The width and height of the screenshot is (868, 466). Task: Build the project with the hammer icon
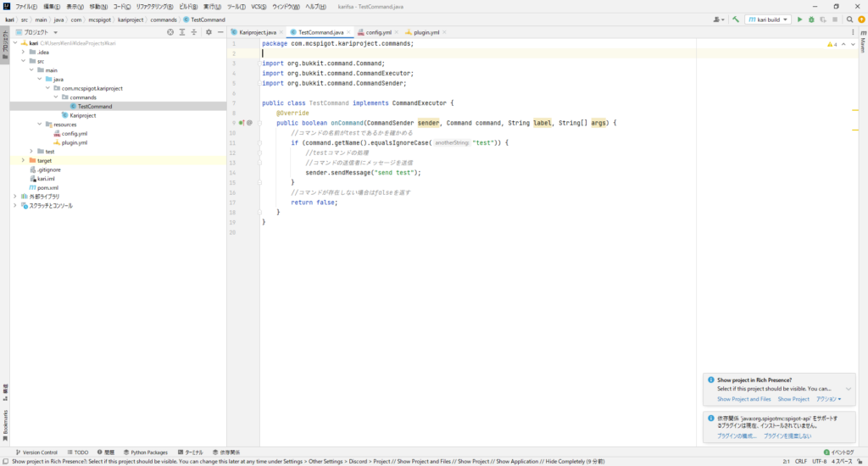tap(736, 19)
